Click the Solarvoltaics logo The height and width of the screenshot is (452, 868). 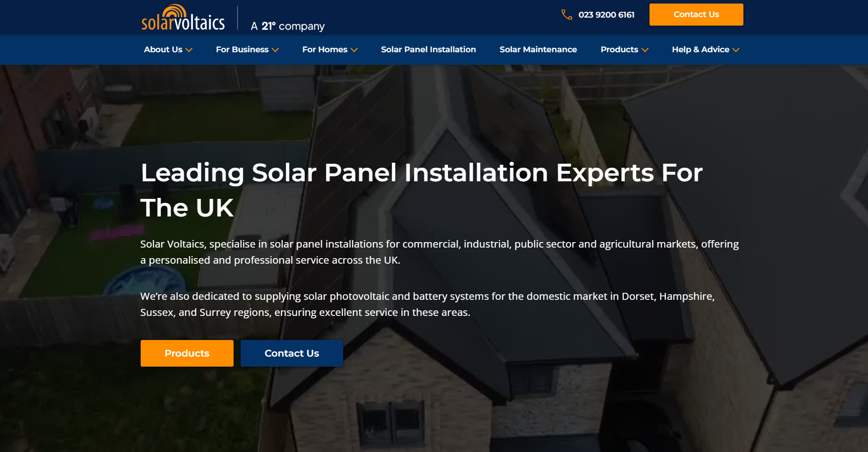click(x=183, y=18)
